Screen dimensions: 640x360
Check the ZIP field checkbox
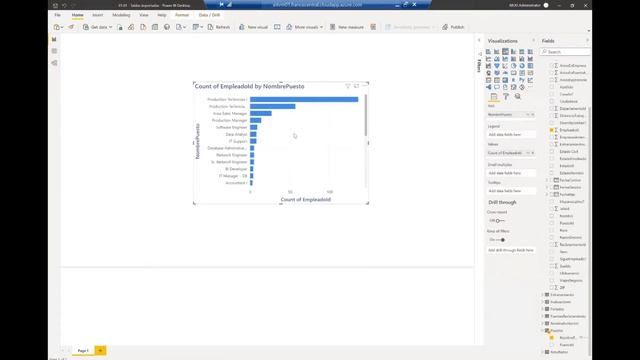(552, 288)
